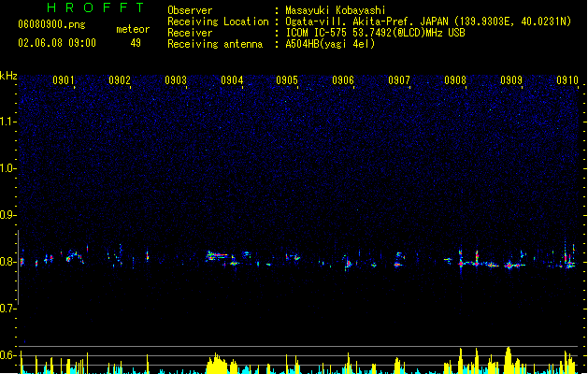
Task: Click the meteor label
Action: click(133, 29)
